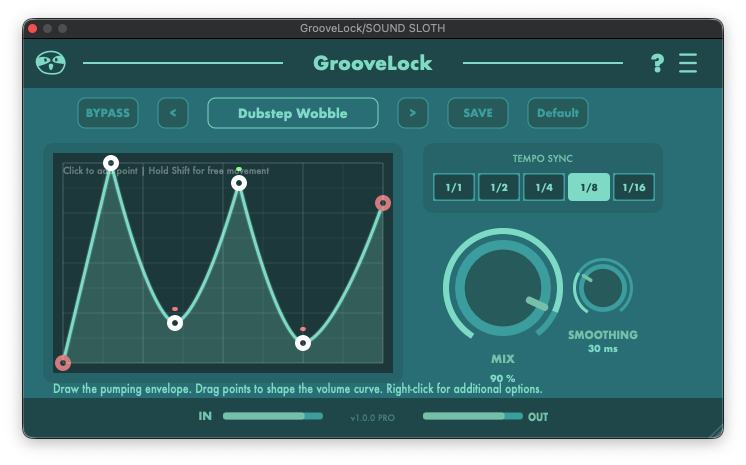Toggle the BYPASS button
746x465 pixels.
click(x=108, y=113)
